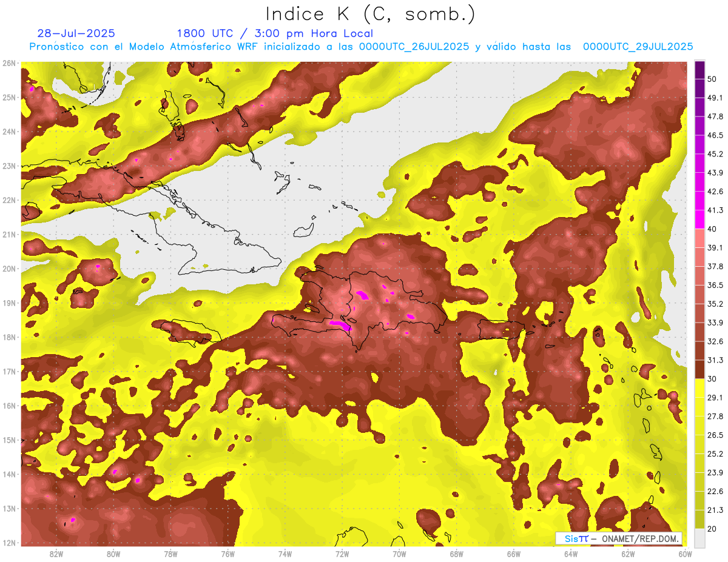Click the "29.1" color scale value
The width and height of the screenshot is (728, 562).
coord(715,397)
